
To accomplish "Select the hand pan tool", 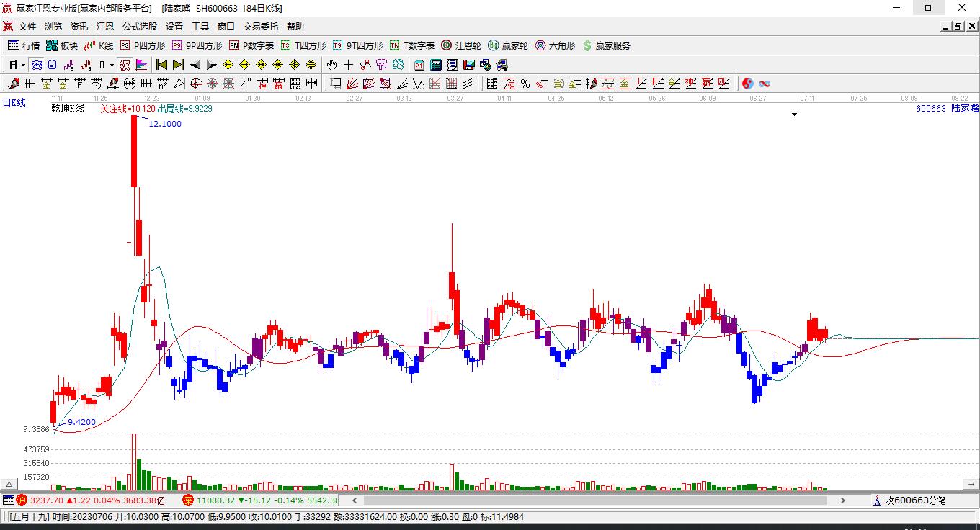I will pos(331,65).
